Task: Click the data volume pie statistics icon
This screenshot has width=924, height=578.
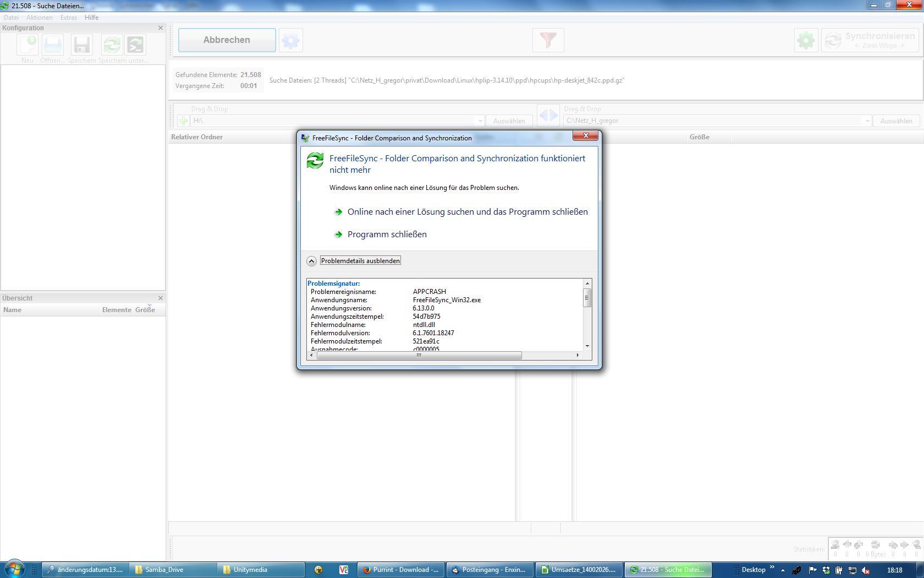Action: [x=876, y=545]
